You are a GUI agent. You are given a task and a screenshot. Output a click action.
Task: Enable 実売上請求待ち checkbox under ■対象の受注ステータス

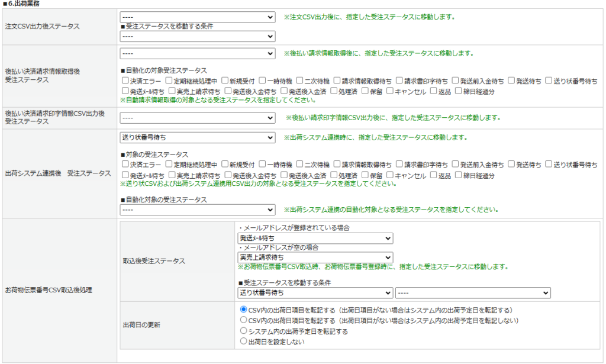coord(172,175)
